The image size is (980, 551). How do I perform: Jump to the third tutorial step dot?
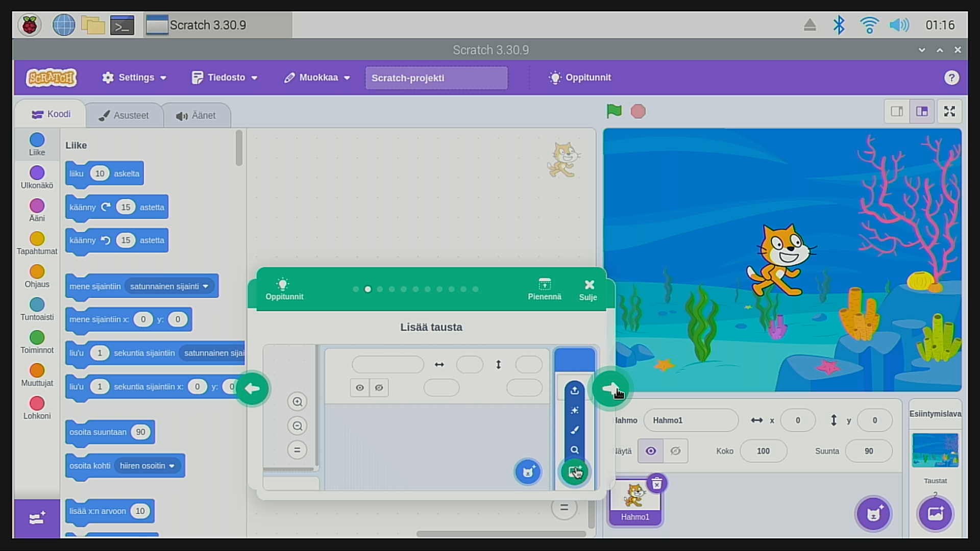(380, 289)
